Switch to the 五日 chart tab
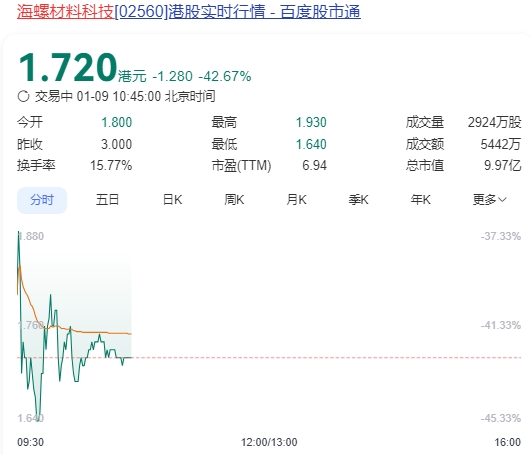Screen dimensions: 531x455 [107, 200]
